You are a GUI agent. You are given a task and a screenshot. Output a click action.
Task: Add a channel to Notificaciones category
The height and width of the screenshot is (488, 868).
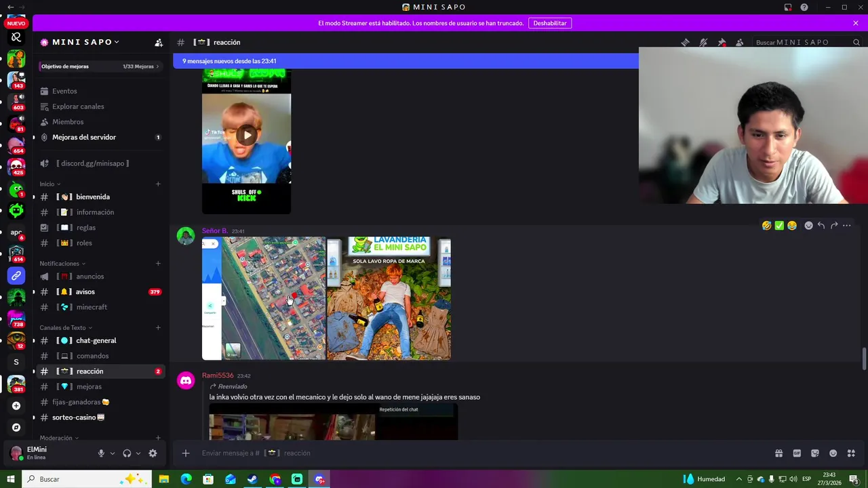[158, 263]
